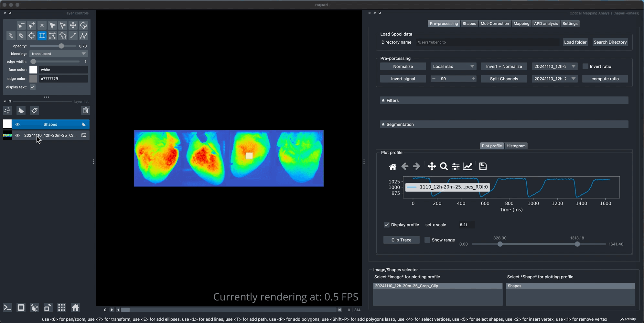Image resolution: width=644 pixels, height=323 pixels.
Task: Create a new shapes layer
Action: [x=21, y=111]
